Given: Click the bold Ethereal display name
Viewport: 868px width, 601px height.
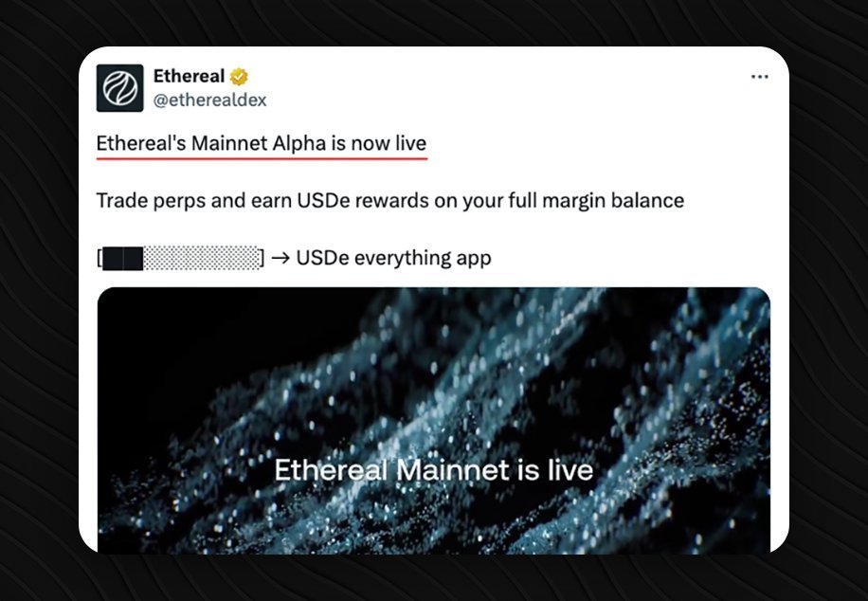Looking at the screenshot, I should (x=189, y=76).
